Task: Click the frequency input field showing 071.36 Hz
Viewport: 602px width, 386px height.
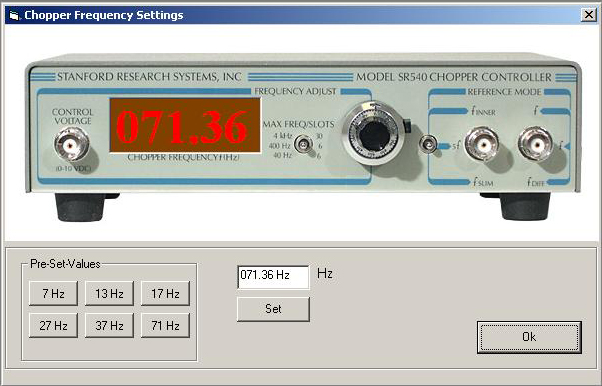Action: pyautogui.click(x=273, y=277)
